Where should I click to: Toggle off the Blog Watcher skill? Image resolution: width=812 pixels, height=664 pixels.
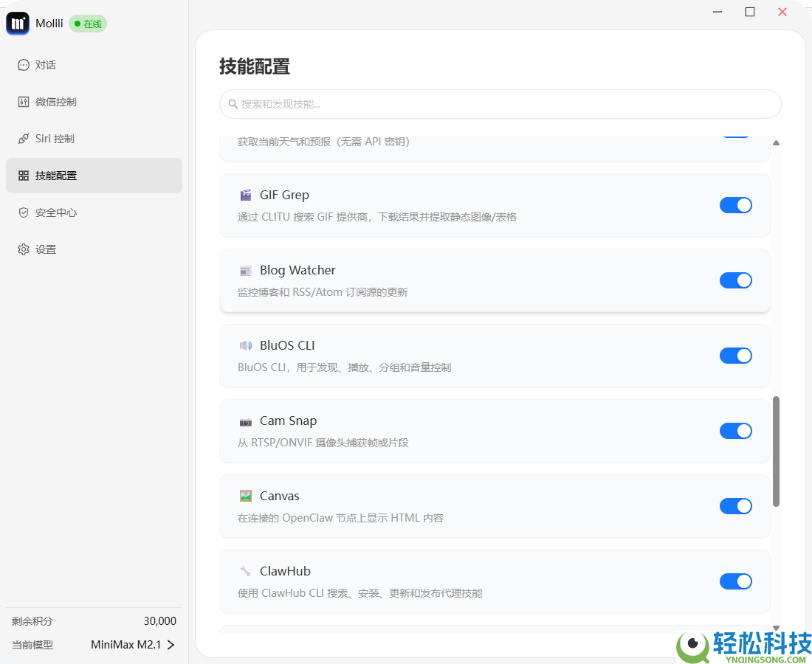pyautogui.click(x=736, y=280)
